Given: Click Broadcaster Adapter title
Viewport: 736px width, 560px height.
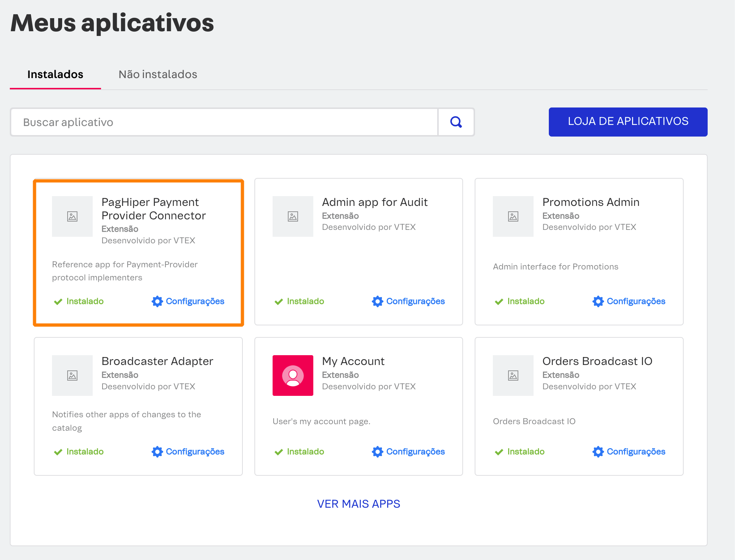Looking at the screenshot, I should click(x=157, y=361).
